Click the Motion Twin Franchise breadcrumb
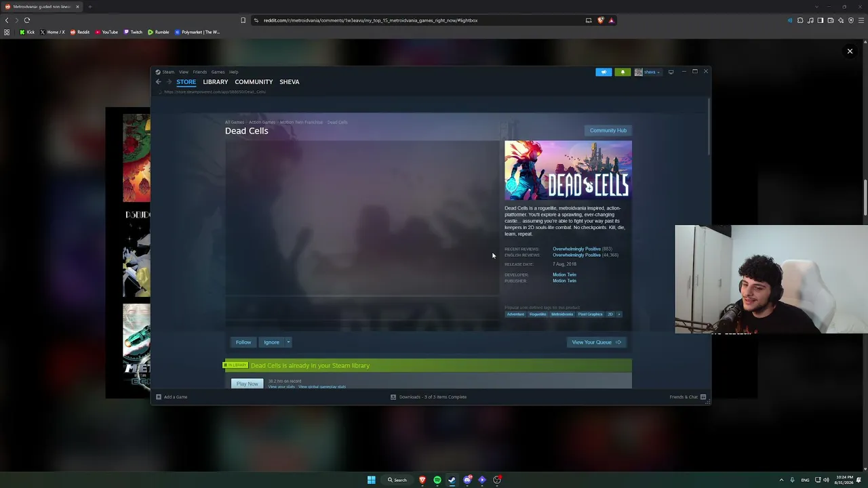The image size is (868, 488). tap(301, 122)
